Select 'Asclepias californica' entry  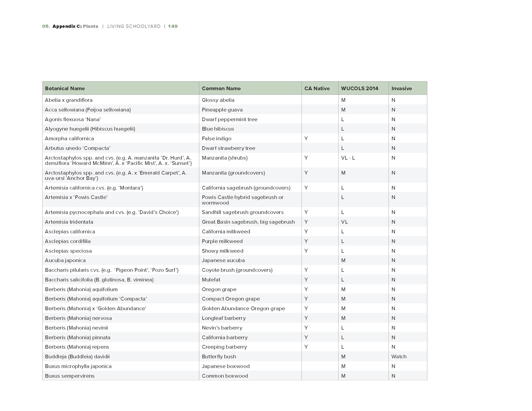(x=70, y=232)
